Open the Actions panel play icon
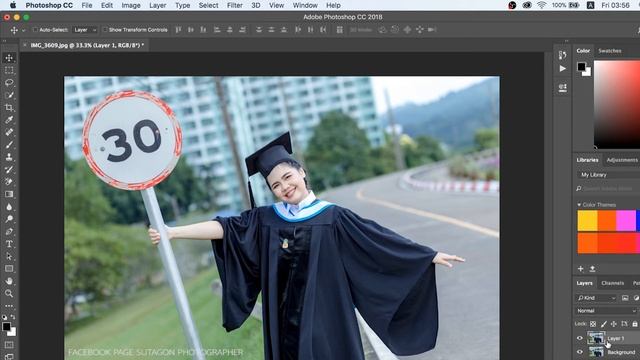This screenshot has width=640, height=360. 562,69
